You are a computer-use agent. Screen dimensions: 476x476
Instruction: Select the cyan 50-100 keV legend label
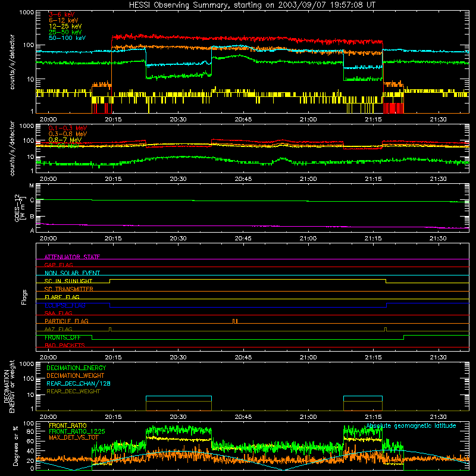[67, 37]
